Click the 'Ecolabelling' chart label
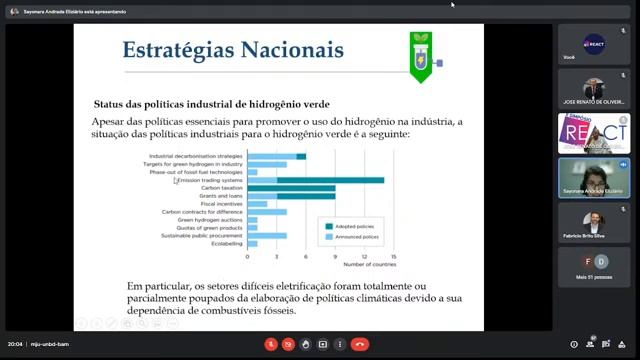Screen dimensions: 640x360 pos(227,244)
